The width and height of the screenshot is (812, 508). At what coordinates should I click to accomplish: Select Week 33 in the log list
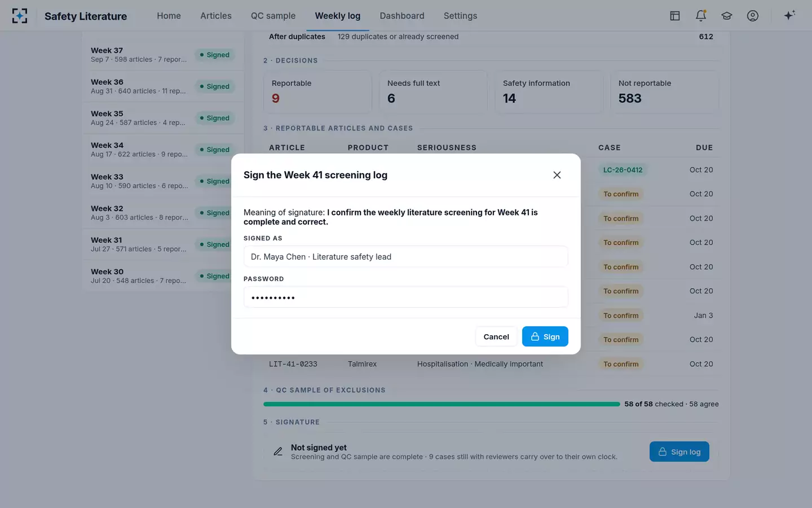pyautogui.click(x=163, y=181)
